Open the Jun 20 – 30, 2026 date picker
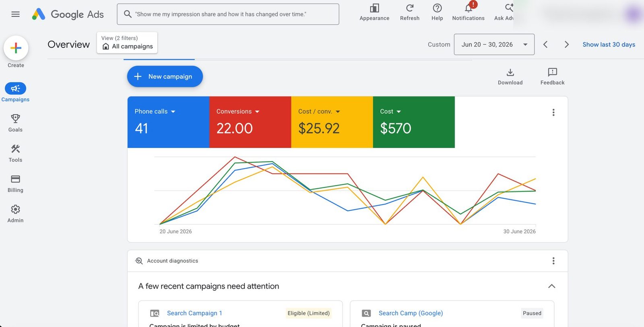644x327 pixels. pos(494,44)
